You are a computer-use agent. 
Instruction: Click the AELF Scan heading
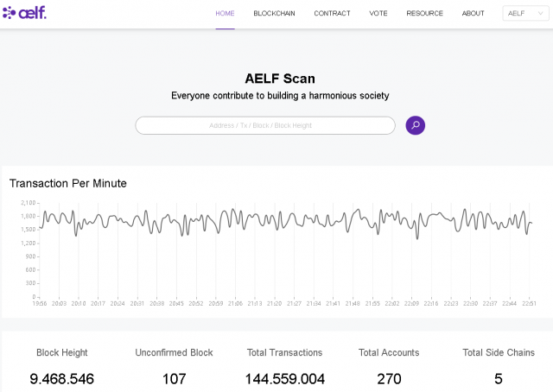coord(280,79)
